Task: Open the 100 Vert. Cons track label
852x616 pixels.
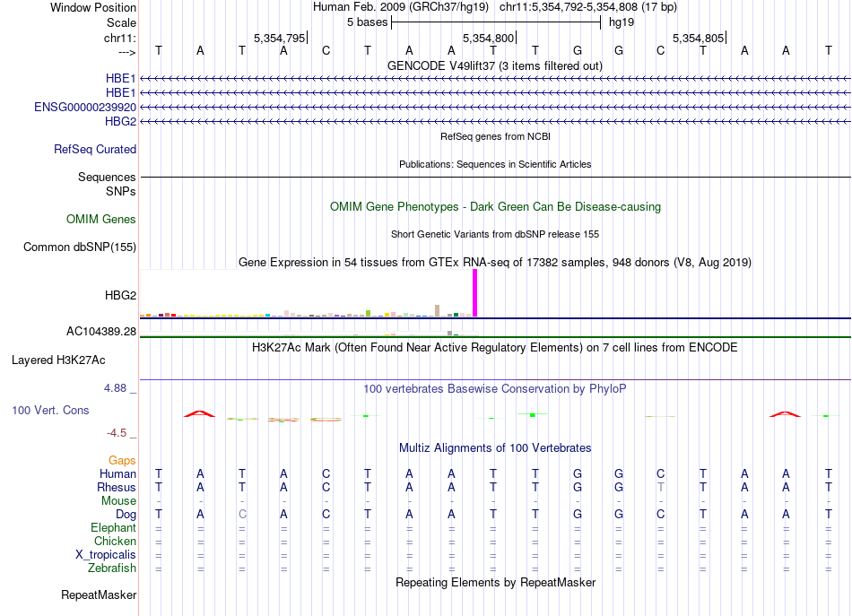Action: click(x=50, y=410)
